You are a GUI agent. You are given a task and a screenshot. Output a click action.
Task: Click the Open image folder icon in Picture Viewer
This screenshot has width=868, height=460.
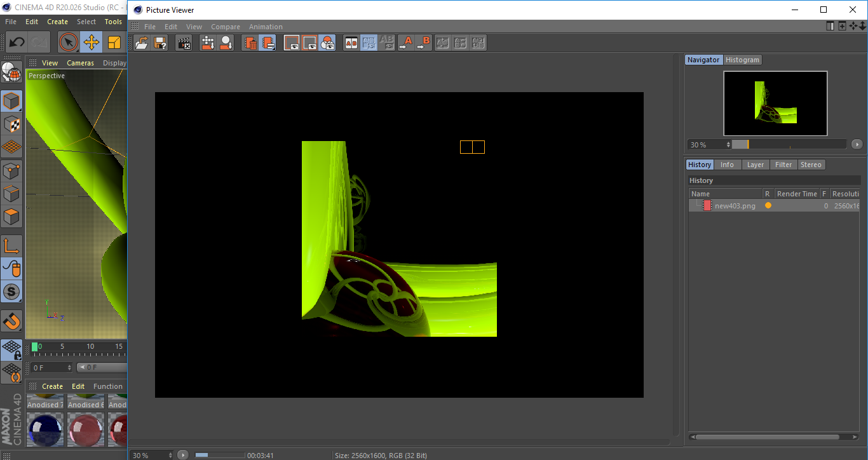[142, 43]
